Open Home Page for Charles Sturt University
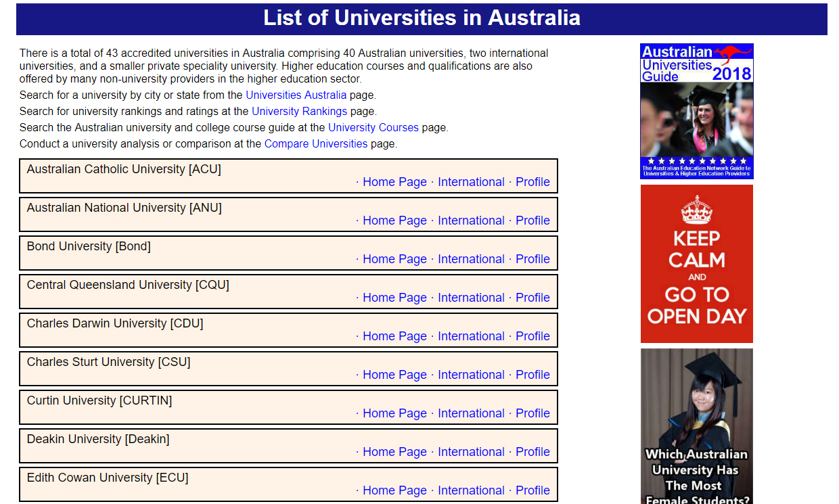Image resolution: width=839 pixels, height=504 pixels. 394,375
